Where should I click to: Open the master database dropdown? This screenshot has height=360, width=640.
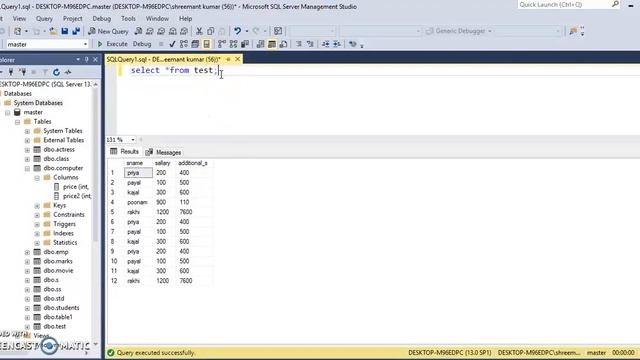(85, 44)
